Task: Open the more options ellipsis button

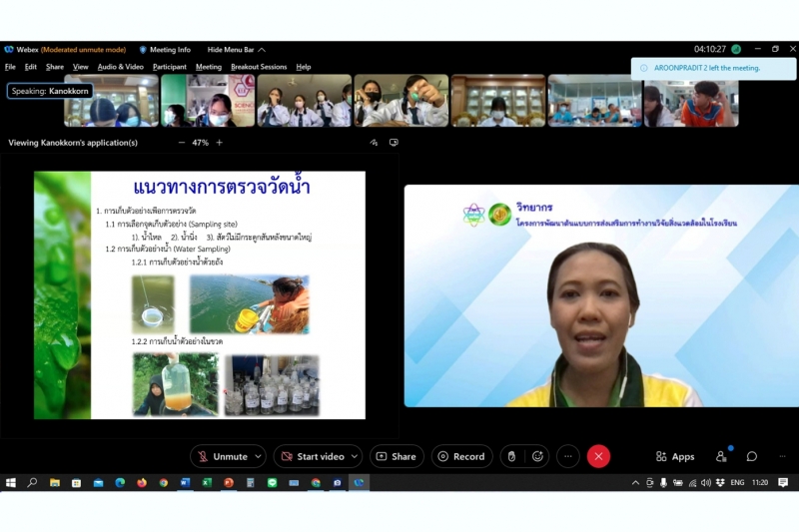Action: 567,456
